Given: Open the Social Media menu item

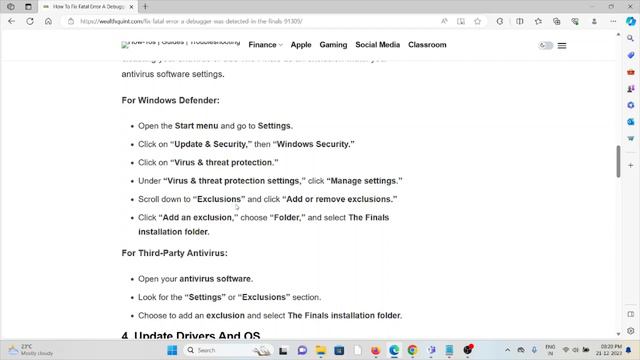Looking at the screenshot, I should click(378, 45).
